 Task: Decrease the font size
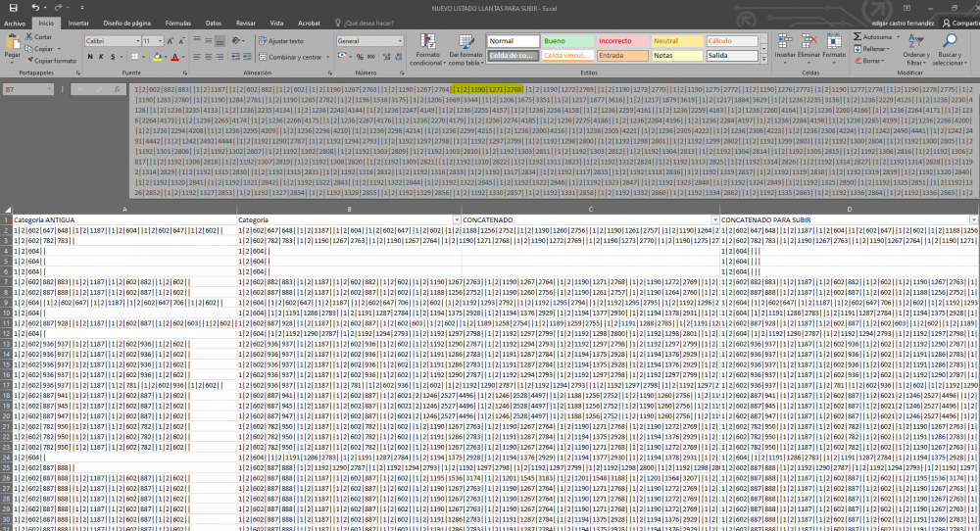pyautogui.click(x=182, y=40)
